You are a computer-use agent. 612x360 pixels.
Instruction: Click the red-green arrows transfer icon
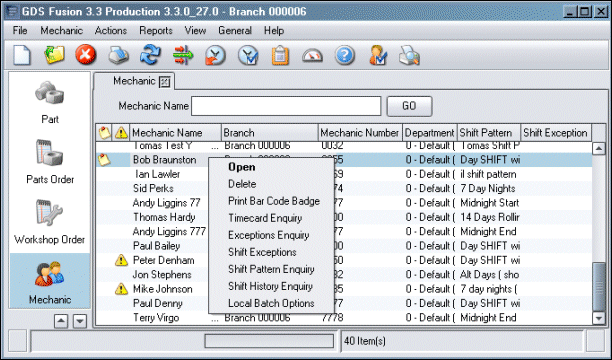click(183, 55)
